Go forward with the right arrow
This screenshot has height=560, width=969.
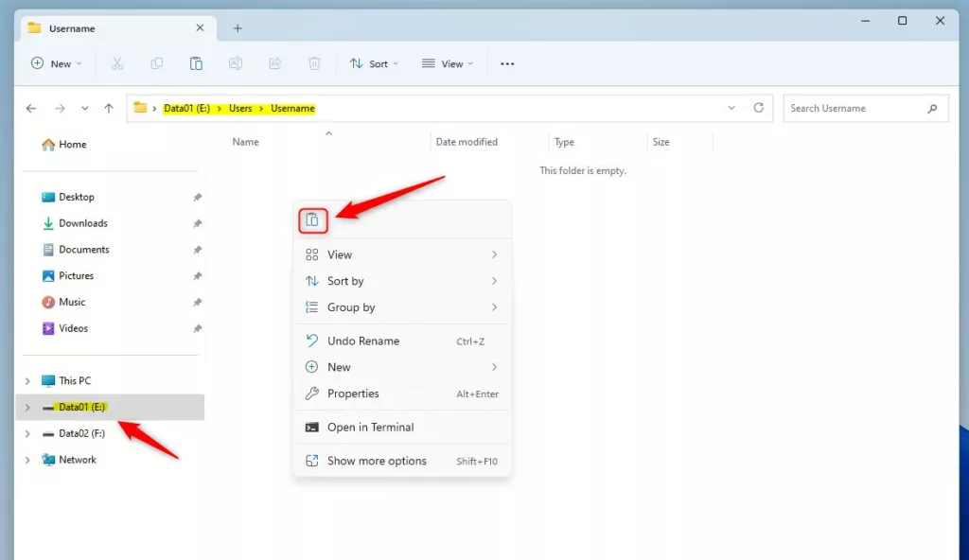60,108
